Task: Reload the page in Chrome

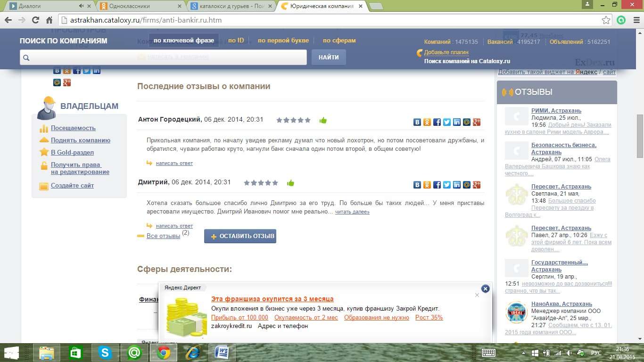Action: (x=35, y=20)
